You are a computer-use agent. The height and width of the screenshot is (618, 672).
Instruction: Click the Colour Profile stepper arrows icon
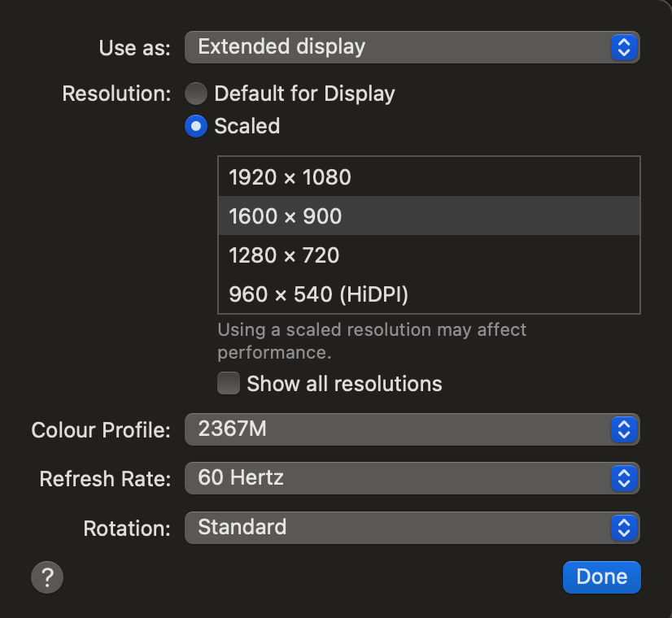(623, 429)
